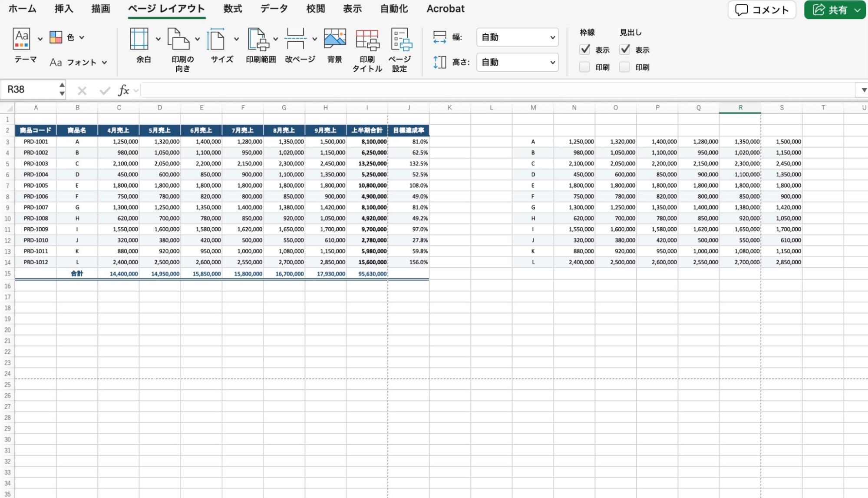This screenshot has width=868, height=498.
Task: Enable 見出し 印刷 headings print checkbox
Action: click(624, 67)
